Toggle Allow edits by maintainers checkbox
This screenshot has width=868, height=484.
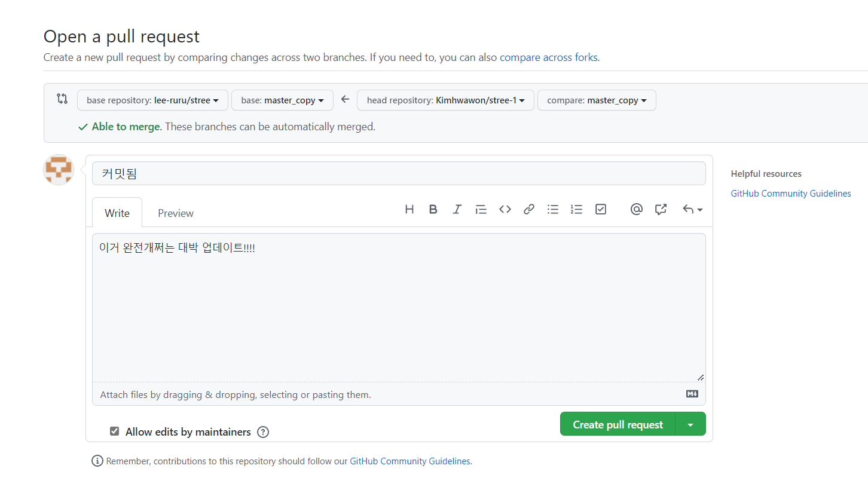click(114, 431)
